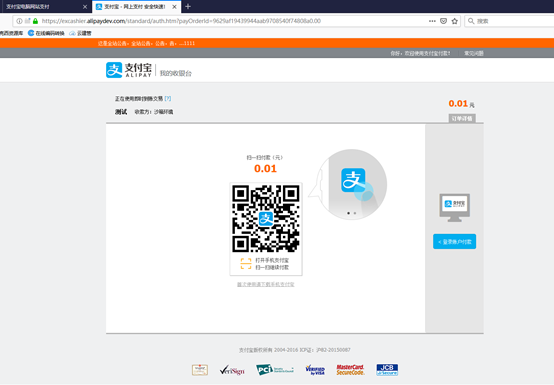Click the Alipay copyright footer text
The width and height of the screenshot is (554, 385).
[x=295, y=350]
